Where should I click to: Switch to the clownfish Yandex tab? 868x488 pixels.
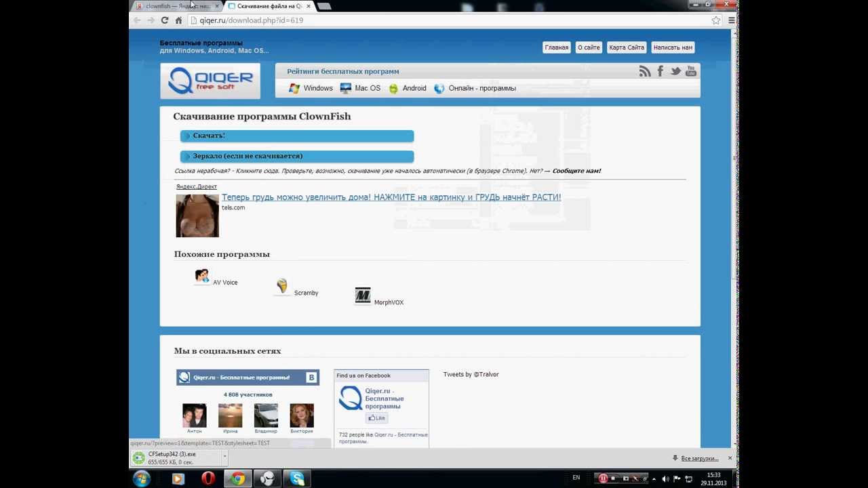click(x=178, y=6)
